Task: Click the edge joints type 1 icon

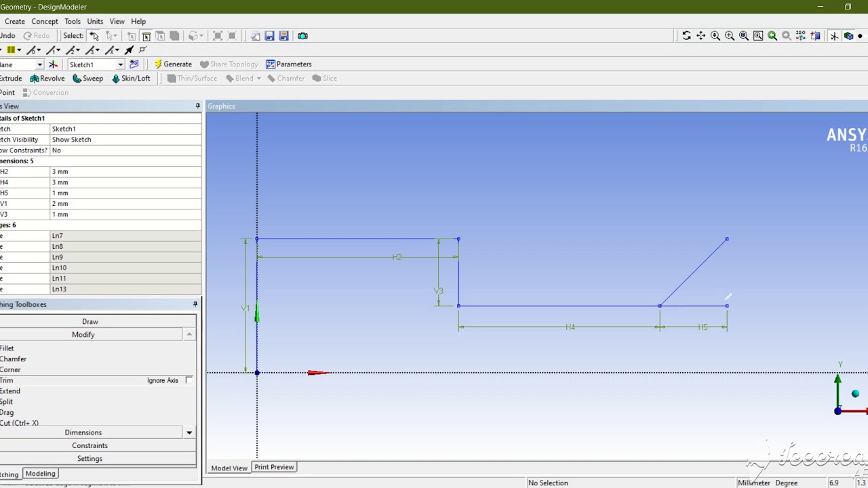Action: (x=52, y=50)
